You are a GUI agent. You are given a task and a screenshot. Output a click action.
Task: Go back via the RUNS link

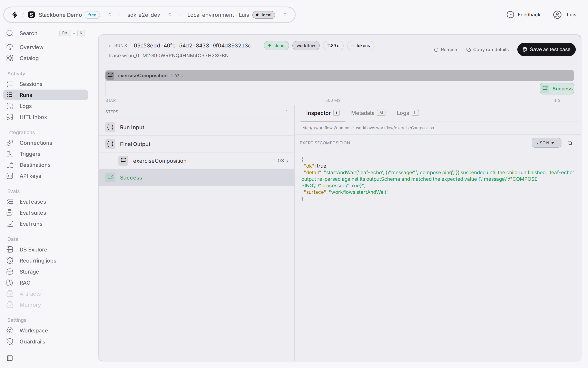pyautogui.click(x=118, y=46)
